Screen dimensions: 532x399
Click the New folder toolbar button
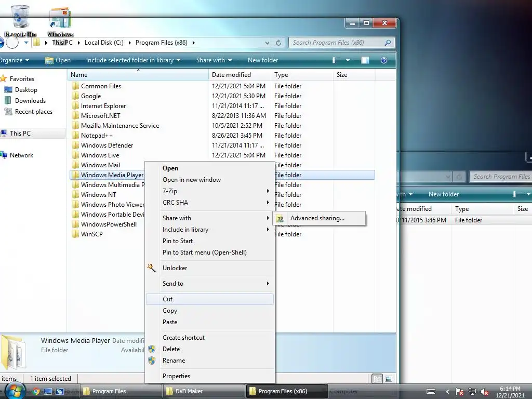point(263,60)
